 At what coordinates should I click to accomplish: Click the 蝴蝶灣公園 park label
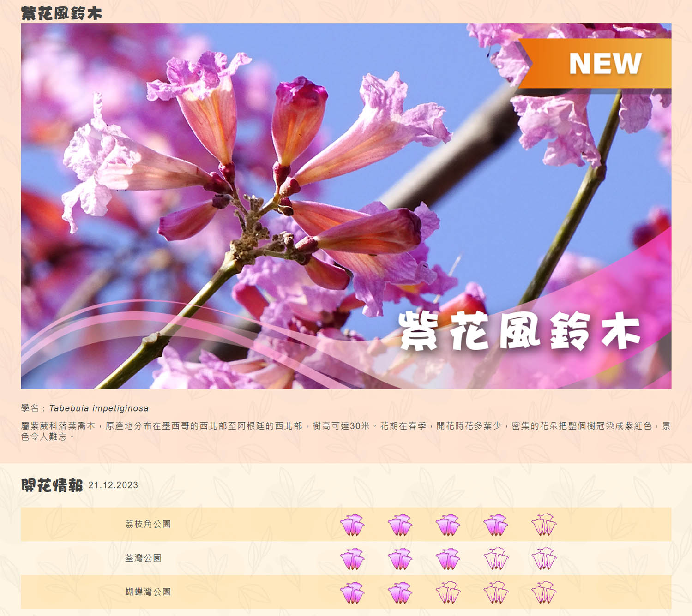(148, 592)
